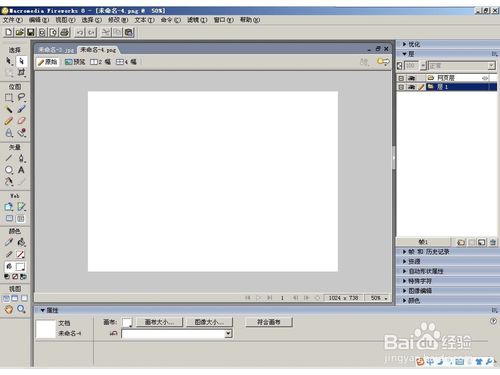This screenshot has height=375, width=500.
Task: Switch to the first document tab (.jpg)
Action: click(56, 50)
